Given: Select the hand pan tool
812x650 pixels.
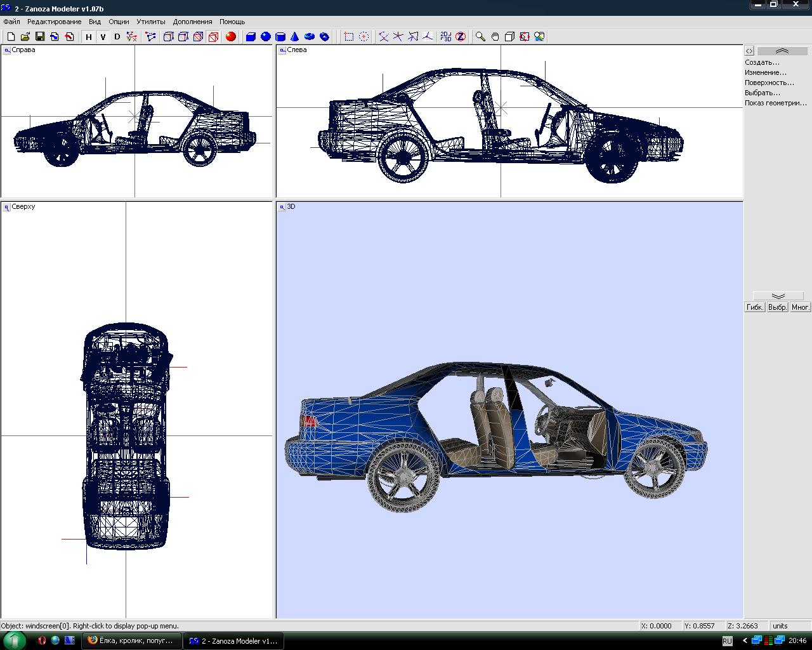Looking at the screenshot, I should pos(495,37).
